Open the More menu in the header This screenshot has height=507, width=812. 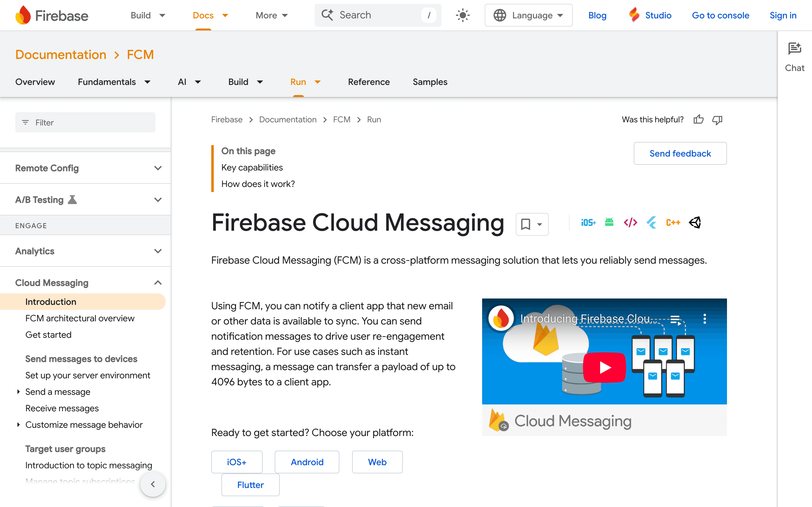(271, 15)
